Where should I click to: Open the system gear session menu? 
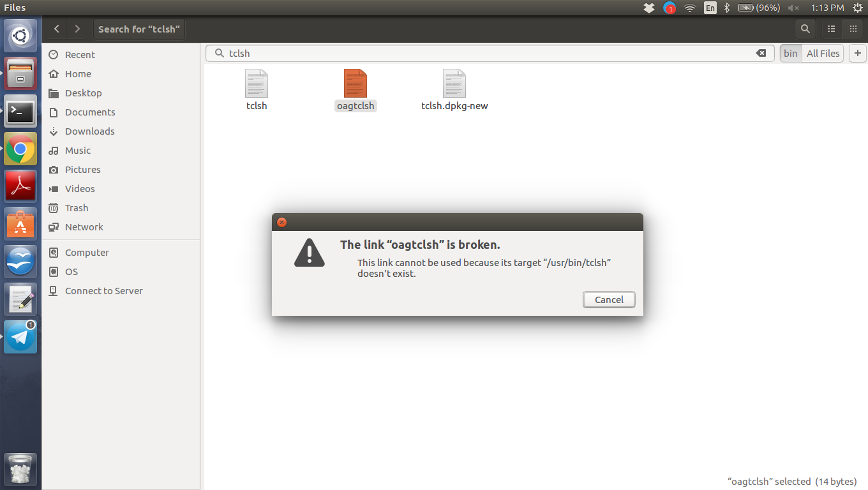coord(857,8)
